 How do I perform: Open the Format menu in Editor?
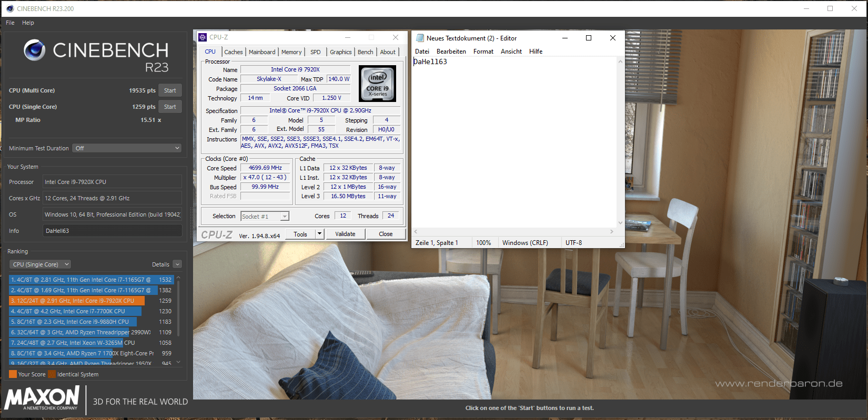(483, 52)
